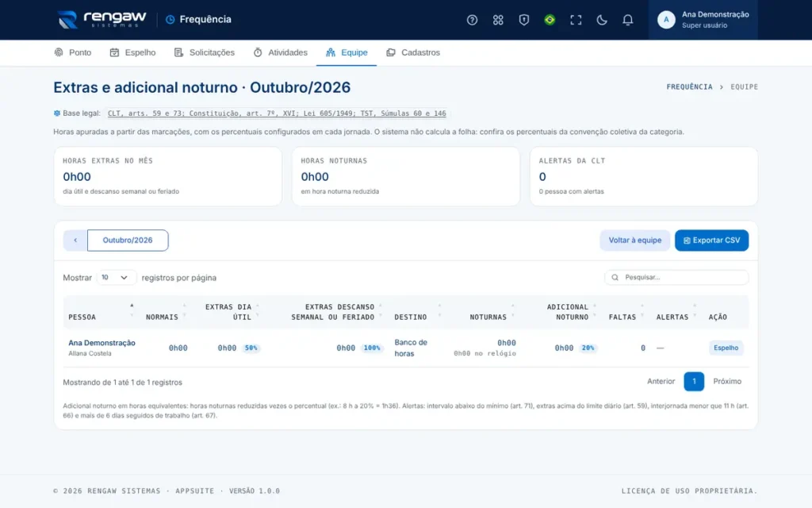Go to the Solicitações tab

(x=204, y=52)
